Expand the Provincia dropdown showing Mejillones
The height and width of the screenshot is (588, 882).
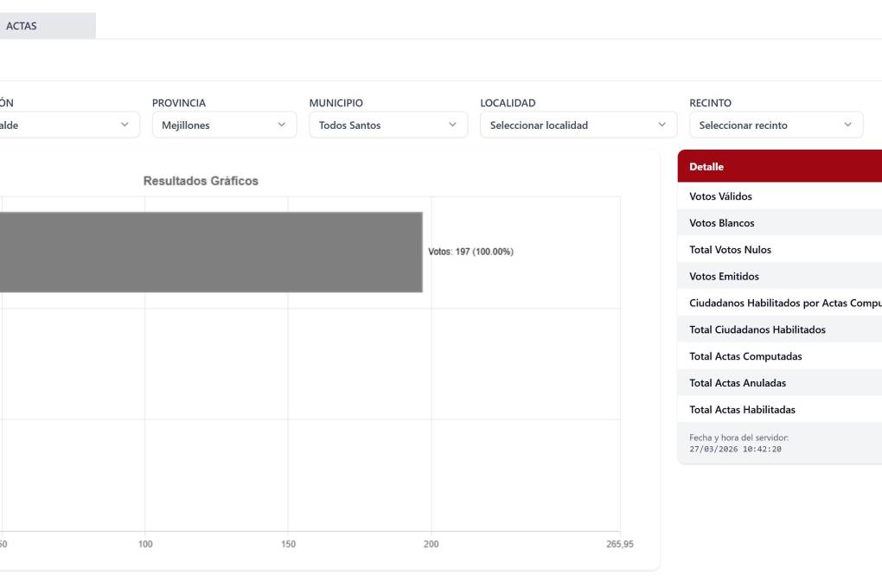pos(223,125)
